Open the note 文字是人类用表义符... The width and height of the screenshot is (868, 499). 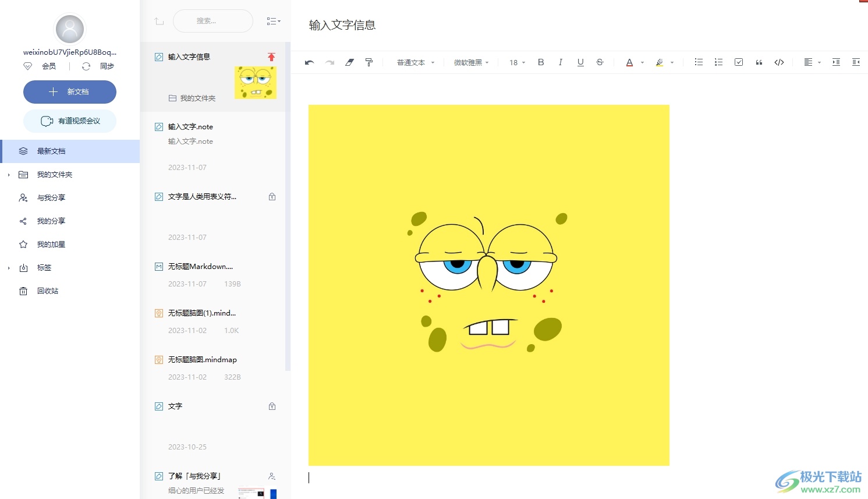[x=212, y=217]
